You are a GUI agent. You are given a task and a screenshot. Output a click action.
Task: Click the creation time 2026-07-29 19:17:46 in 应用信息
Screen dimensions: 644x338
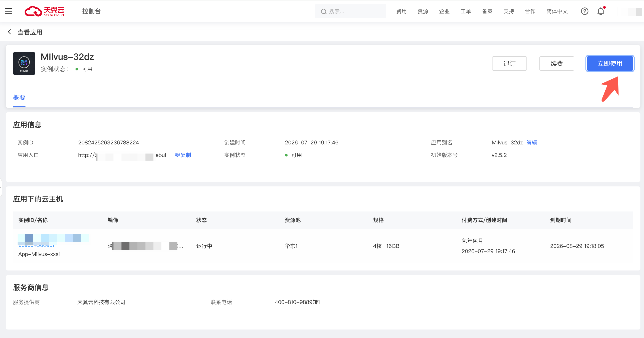pyautogui.click(x=311, y=143)
